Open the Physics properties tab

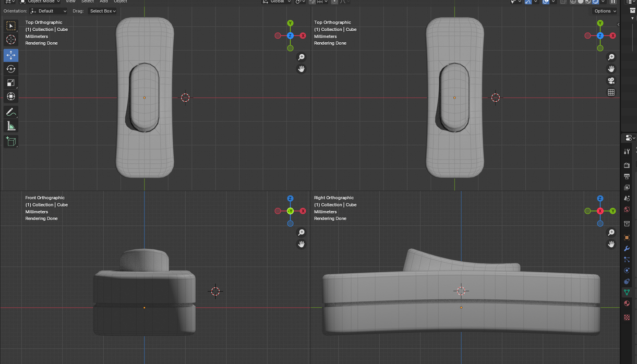coord(627,271)
